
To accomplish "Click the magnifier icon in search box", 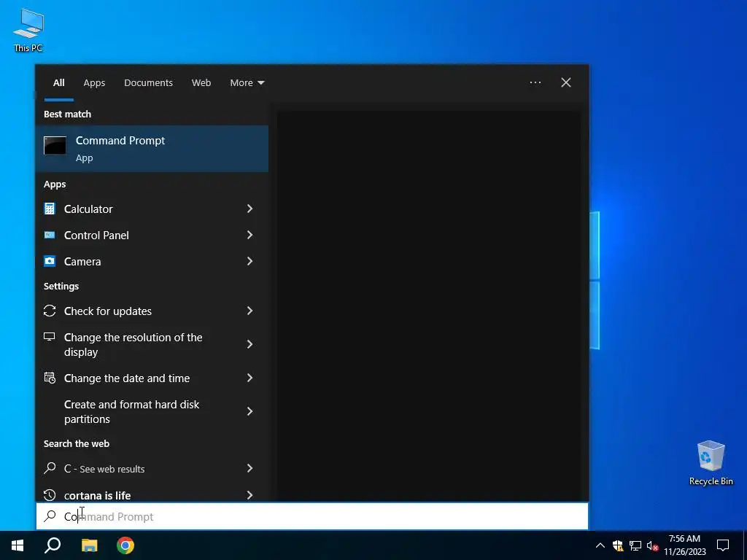I will click(50, 516).
